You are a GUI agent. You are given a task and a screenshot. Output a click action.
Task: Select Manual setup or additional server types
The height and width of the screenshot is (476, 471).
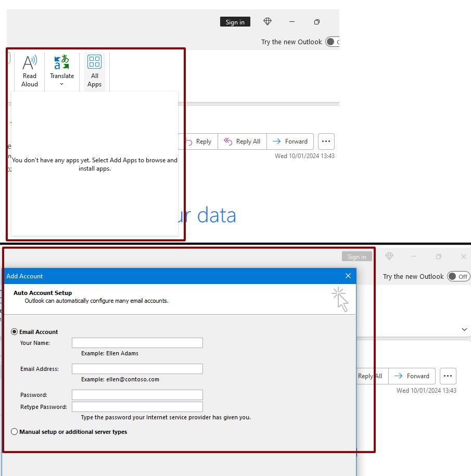click(x=15, y=431)
